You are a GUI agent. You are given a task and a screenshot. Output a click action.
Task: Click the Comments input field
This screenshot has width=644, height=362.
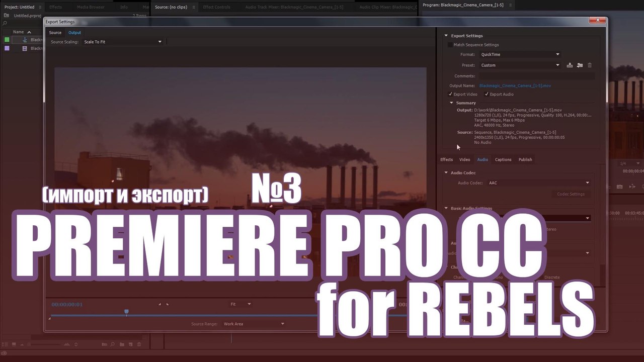536,76
